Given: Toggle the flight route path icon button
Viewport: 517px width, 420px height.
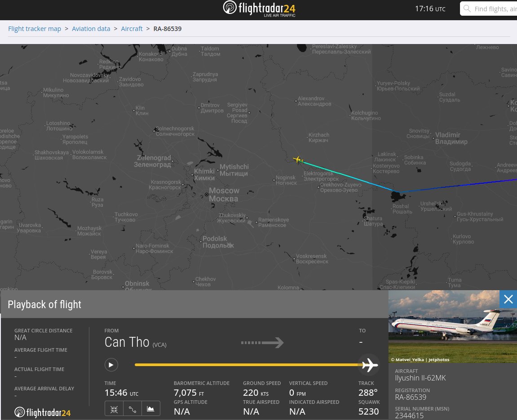Looking at the screenshot, I should (x=133, y=409).
